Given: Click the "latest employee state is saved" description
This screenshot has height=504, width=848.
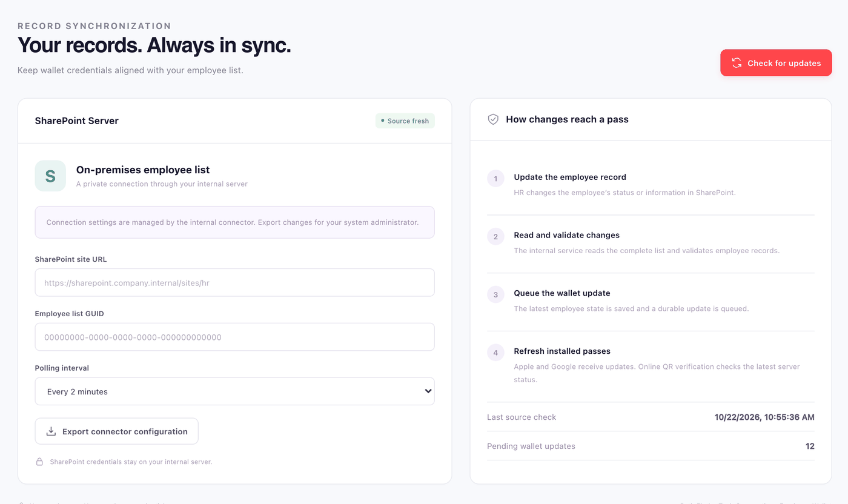Looking at the screenshot, I should (631, 309).
